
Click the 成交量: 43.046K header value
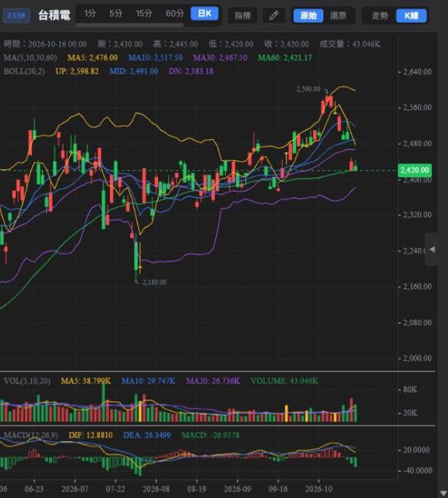coord(350,44)
